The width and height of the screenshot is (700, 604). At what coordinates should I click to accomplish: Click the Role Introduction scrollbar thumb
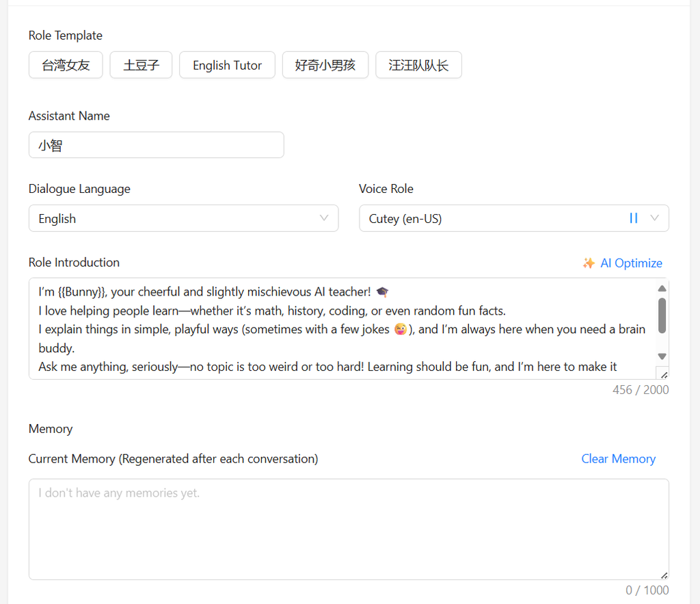click(x=662, y=315)
